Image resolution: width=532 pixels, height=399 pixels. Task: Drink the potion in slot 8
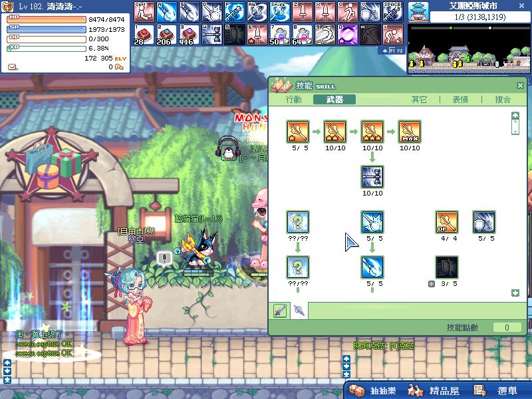coord(303,35)
